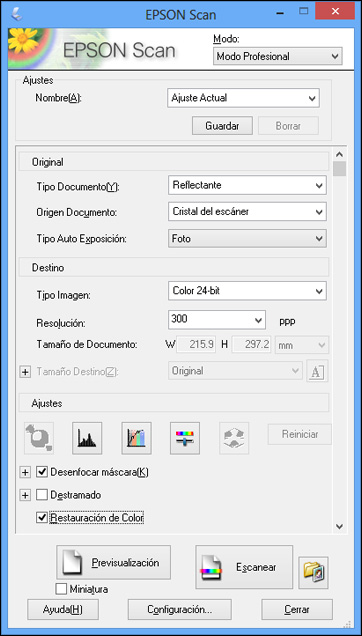Open the Tone Correction curve icon
The height and width of the screenshot is (636, 362).
(x=136, y=438)
